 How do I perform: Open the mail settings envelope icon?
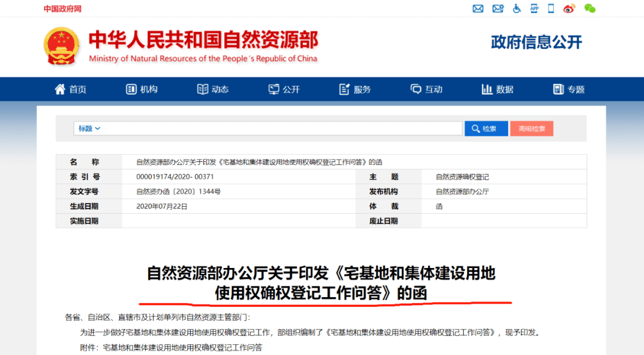[498, 8]
